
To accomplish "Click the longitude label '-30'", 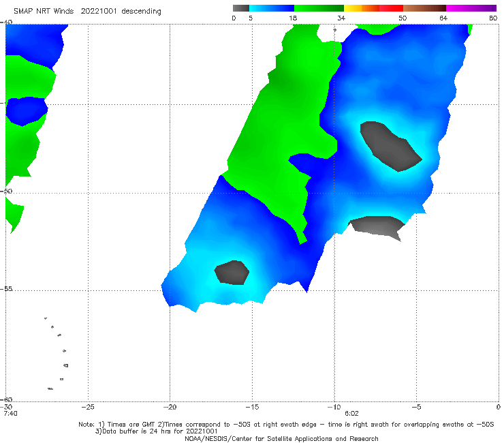I will pyautogui.click(x=6, y=407).
